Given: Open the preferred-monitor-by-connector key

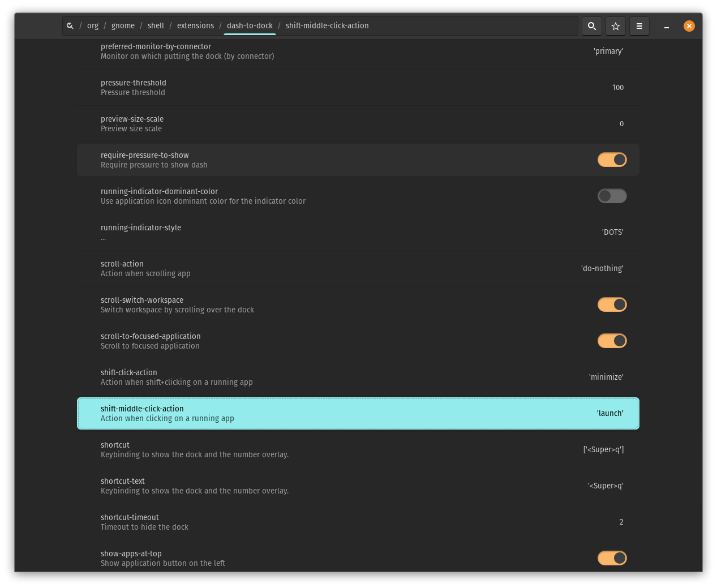Looking at the screenshot, I should point(358,51).
